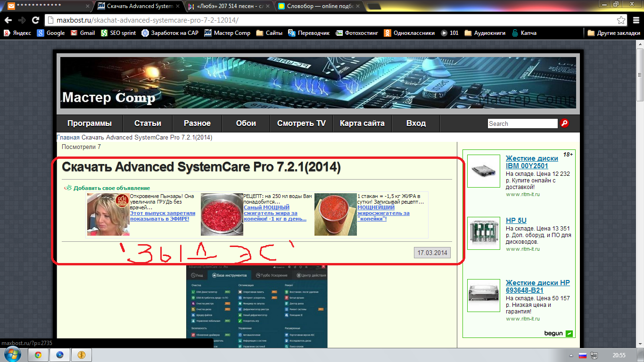Click the gold coin taskbar icon
The image size is (644, 362).
(82, 355)
